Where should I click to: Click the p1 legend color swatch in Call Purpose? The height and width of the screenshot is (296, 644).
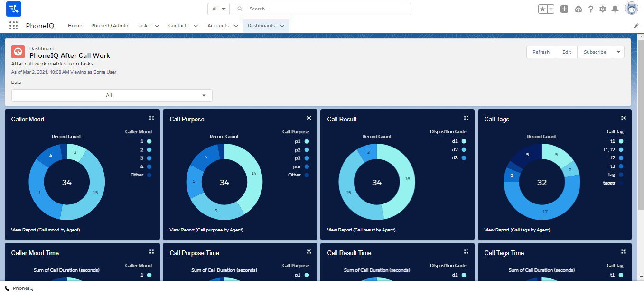click(307, 141)
